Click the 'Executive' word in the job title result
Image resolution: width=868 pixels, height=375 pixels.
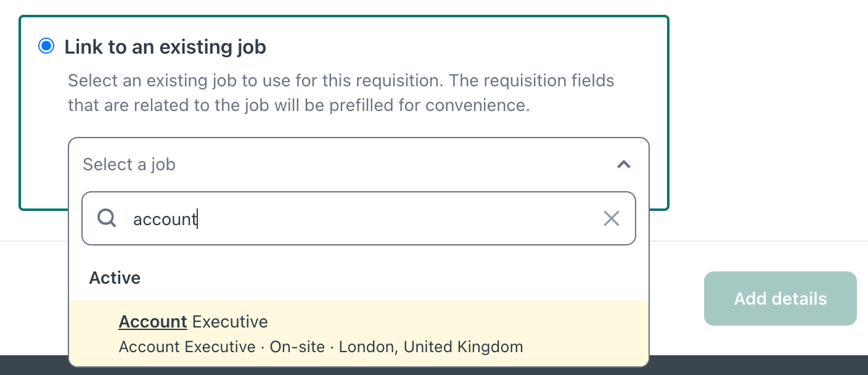click(230, 321)
